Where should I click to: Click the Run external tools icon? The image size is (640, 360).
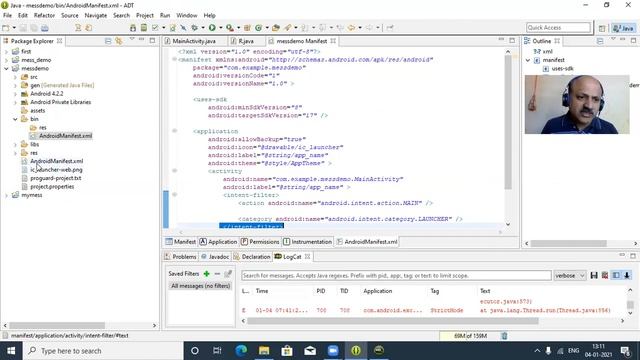pyautogui.click(x=230, y=28)
